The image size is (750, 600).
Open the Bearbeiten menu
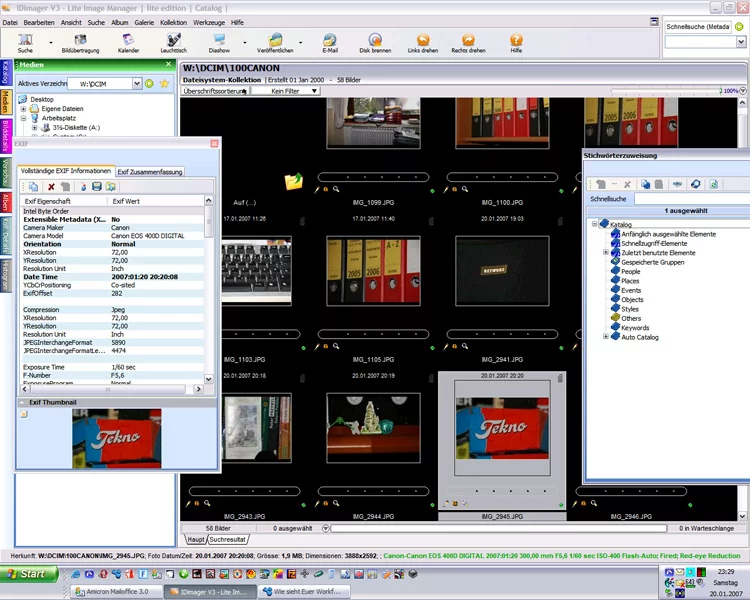(x=39, y=22)
